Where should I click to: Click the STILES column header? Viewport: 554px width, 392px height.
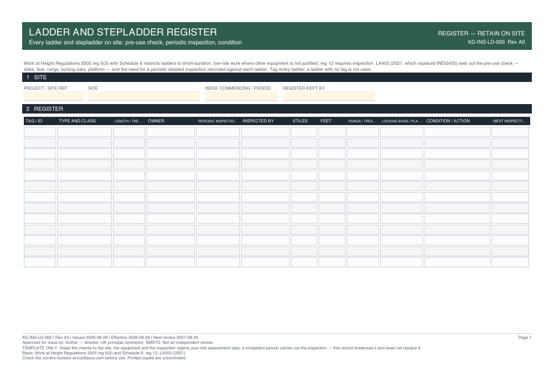300,121
